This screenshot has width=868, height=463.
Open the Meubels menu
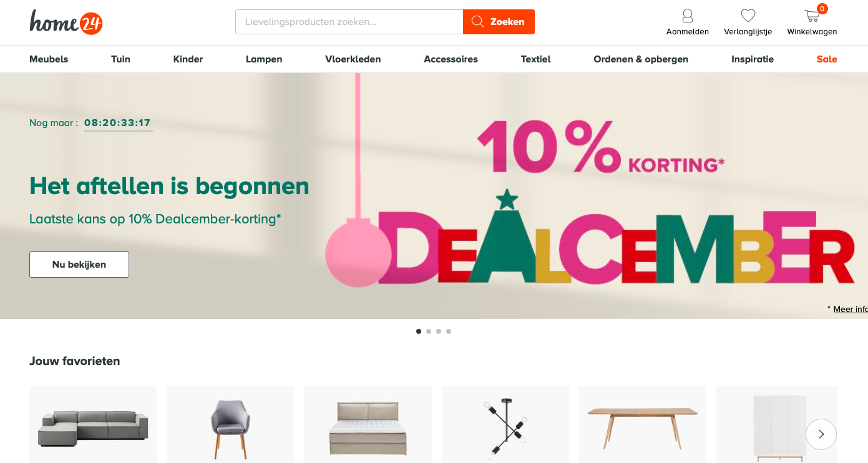49,59
